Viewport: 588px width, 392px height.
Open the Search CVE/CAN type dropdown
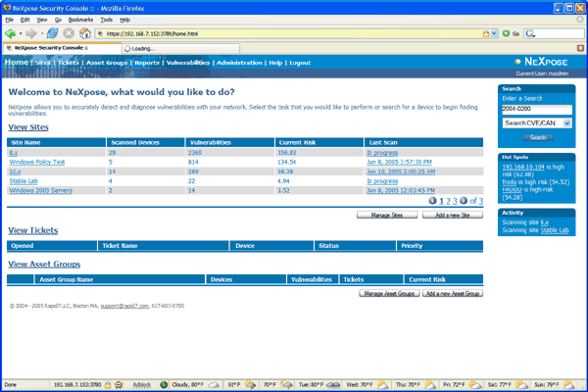coord(537,122)
